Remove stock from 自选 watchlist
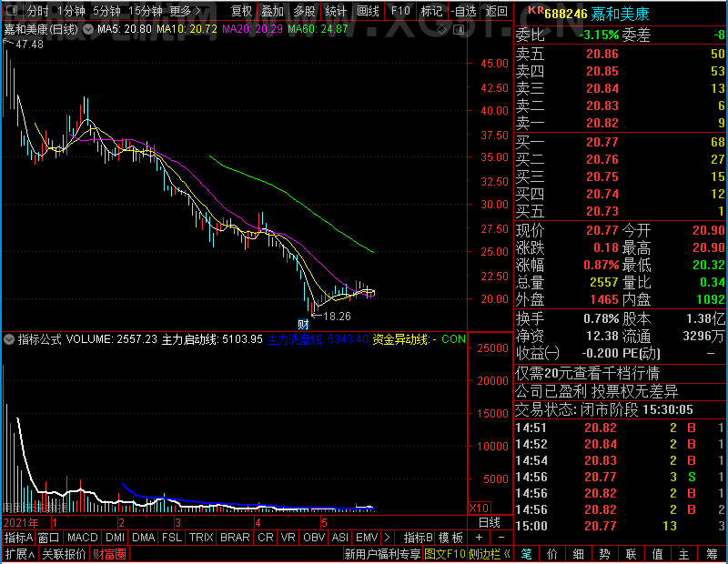This screenshot has height=564, width=728. point(463,11)
